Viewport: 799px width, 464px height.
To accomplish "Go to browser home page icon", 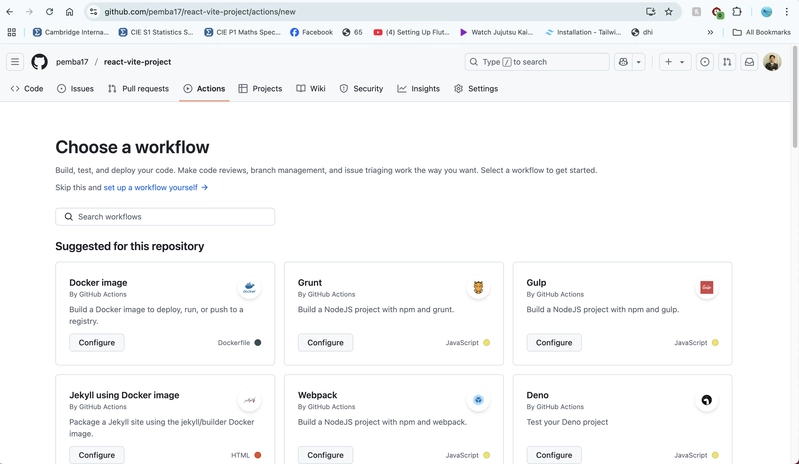I will point(69,12).
